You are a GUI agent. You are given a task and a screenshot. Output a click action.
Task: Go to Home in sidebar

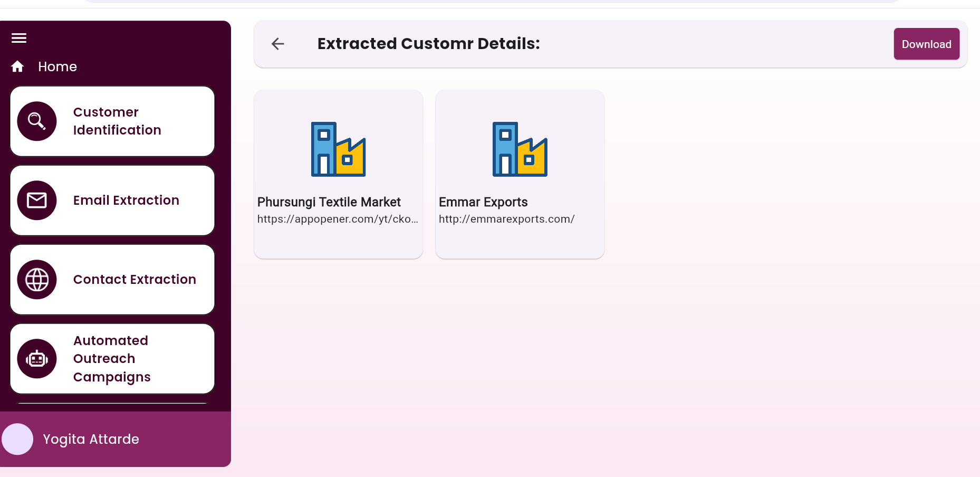pyautogui.click(x=57, y=66)
